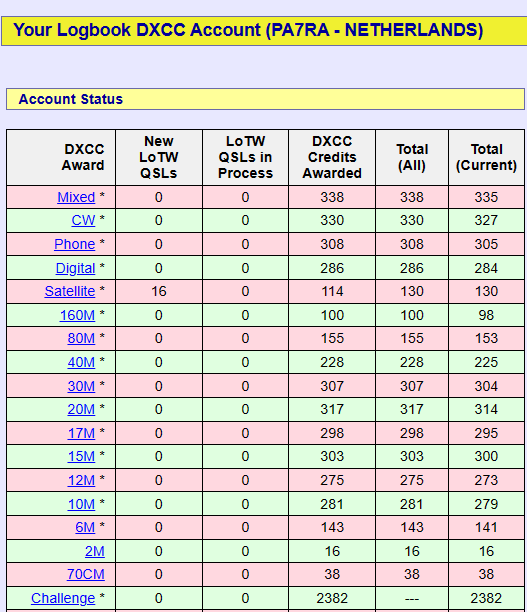Click the Logbook DXCC Account PA7RA title
Viewport: 527px width, 612px height.
pos(248,30)
